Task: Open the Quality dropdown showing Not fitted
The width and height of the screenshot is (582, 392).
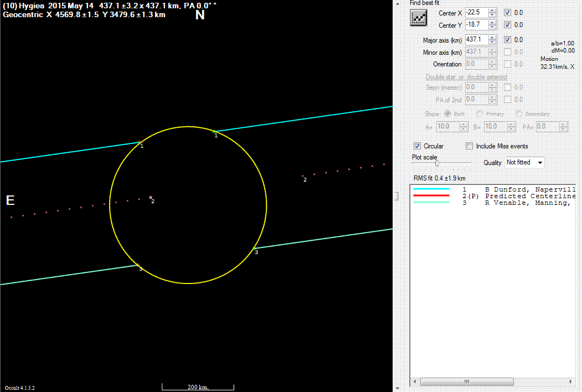Action: [525, 162]
